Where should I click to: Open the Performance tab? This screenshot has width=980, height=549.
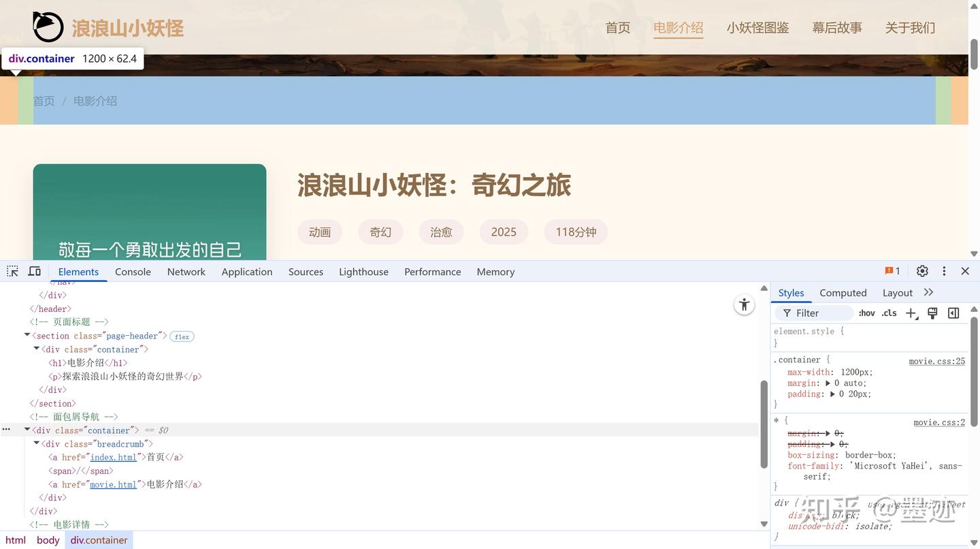pyautogui.click(x=433, y=271)
